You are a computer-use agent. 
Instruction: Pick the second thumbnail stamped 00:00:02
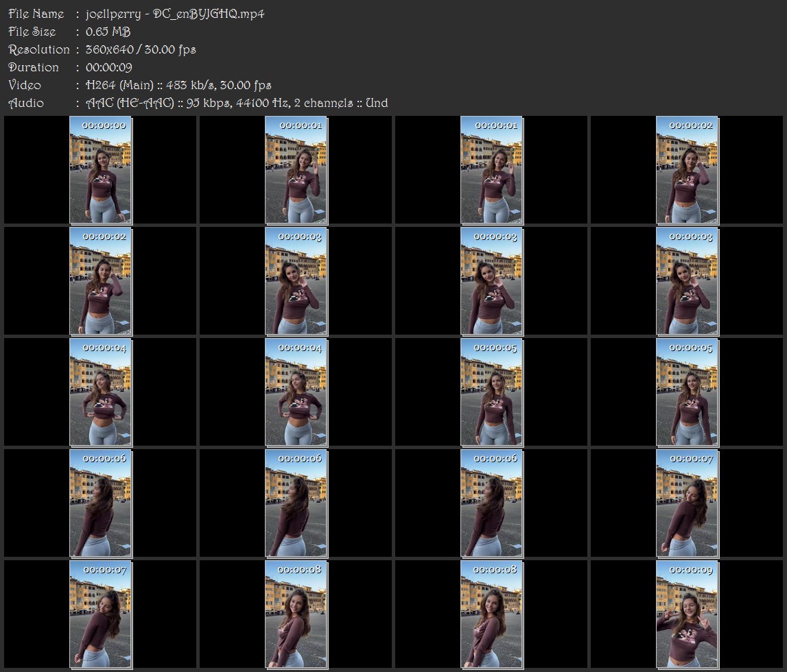(x=100, y=281)
